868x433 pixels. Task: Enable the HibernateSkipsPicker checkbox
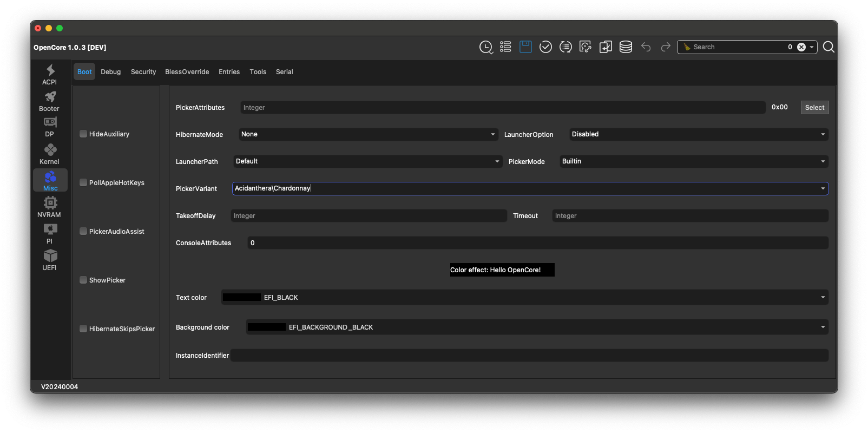click(83, 329)
